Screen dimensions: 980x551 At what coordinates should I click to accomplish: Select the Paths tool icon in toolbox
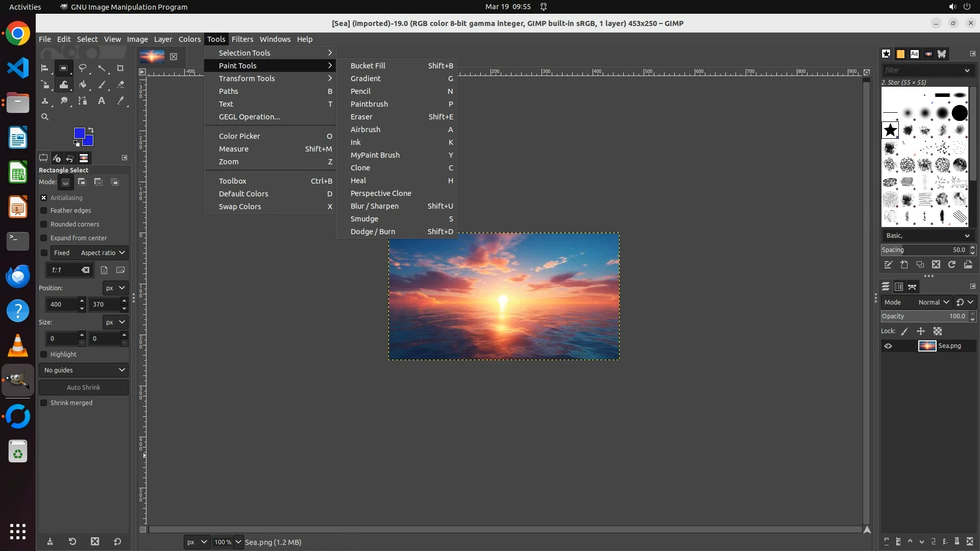tap(83, 101)
